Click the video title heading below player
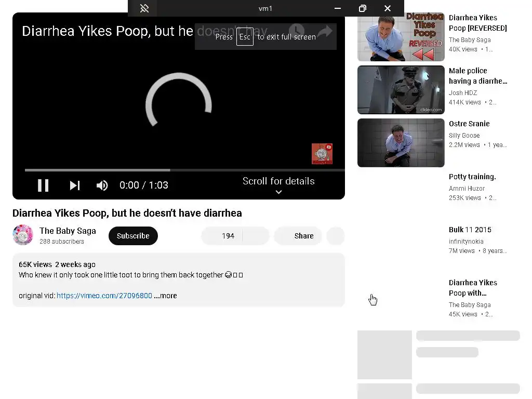The height and width of the screenshot is (399, 532). 127,213
